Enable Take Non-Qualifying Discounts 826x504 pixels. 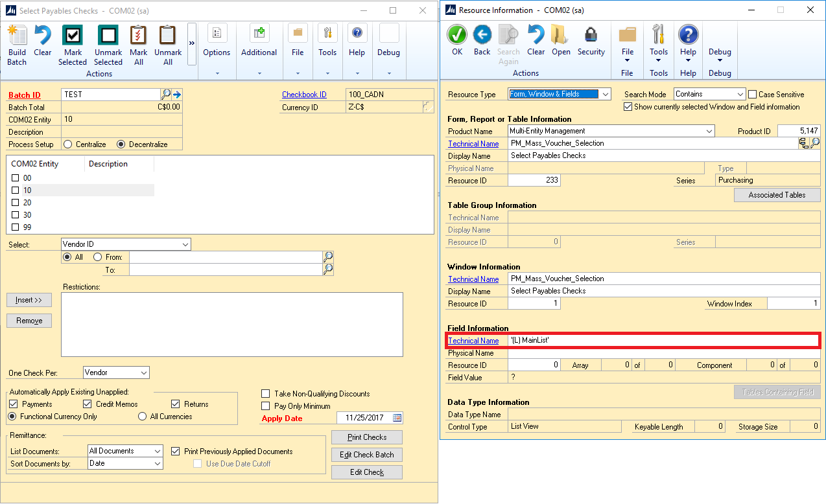pyautogui.click(x=266, y=394)
